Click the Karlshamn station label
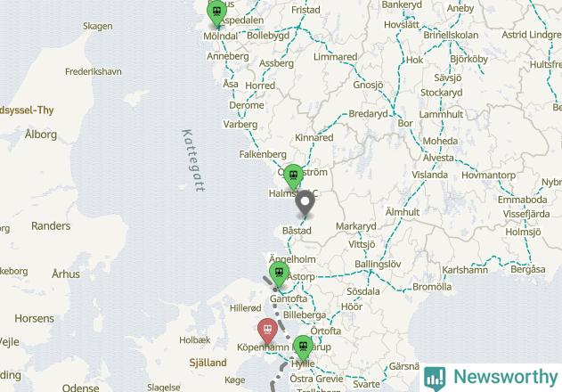This screenshot has height=392, width=562. 465,270
